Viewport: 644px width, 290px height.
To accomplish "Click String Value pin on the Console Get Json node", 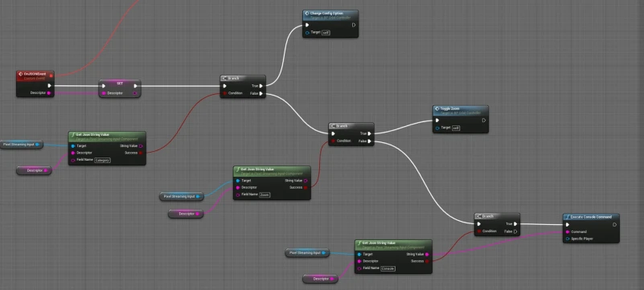I will pos(427,255).
